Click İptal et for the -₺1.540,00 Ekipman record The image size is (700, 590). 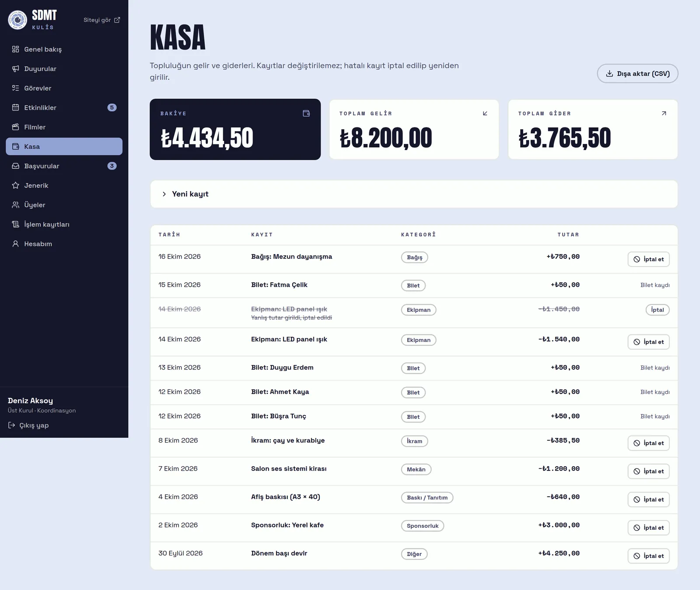point(648,342)
